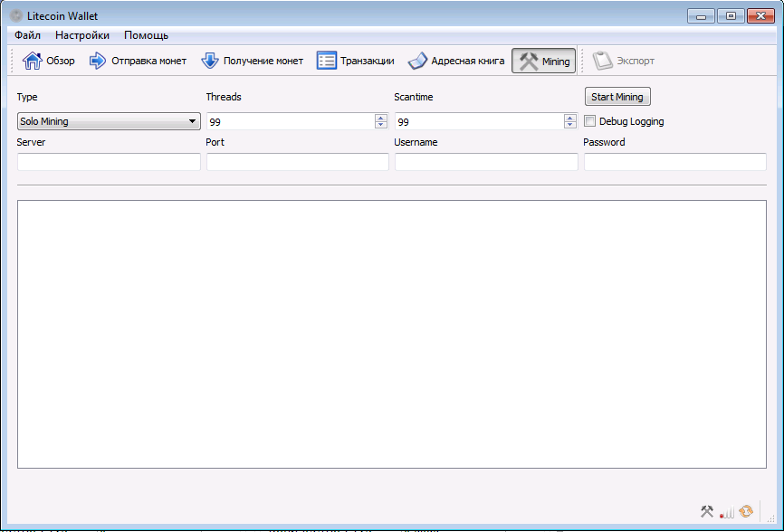Click the Экспорт toolbar button
The image size is (784, 532).
tap(624, 61)
